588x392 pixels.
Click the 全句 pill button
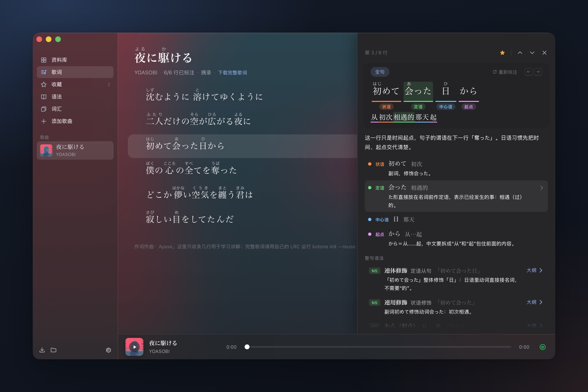(379, 72)
